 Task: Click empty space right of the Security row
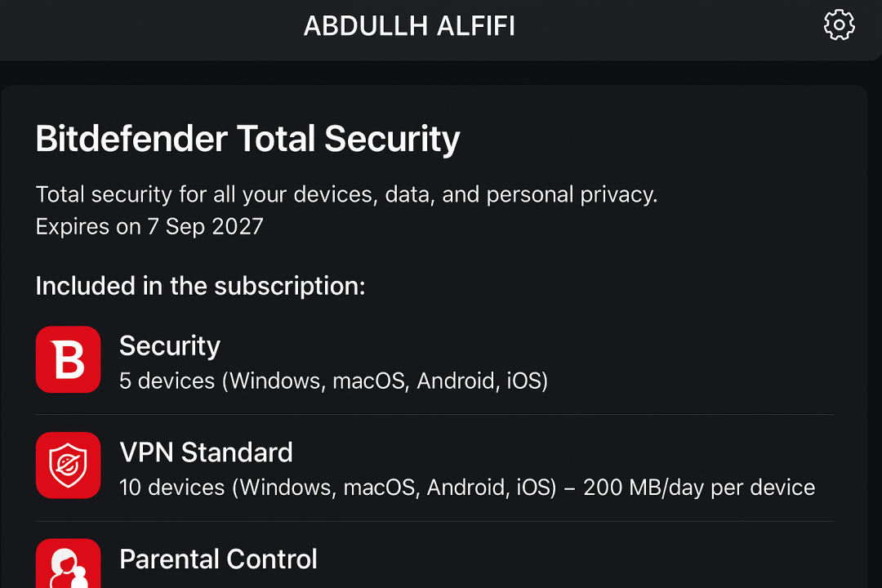coord(692,360)
